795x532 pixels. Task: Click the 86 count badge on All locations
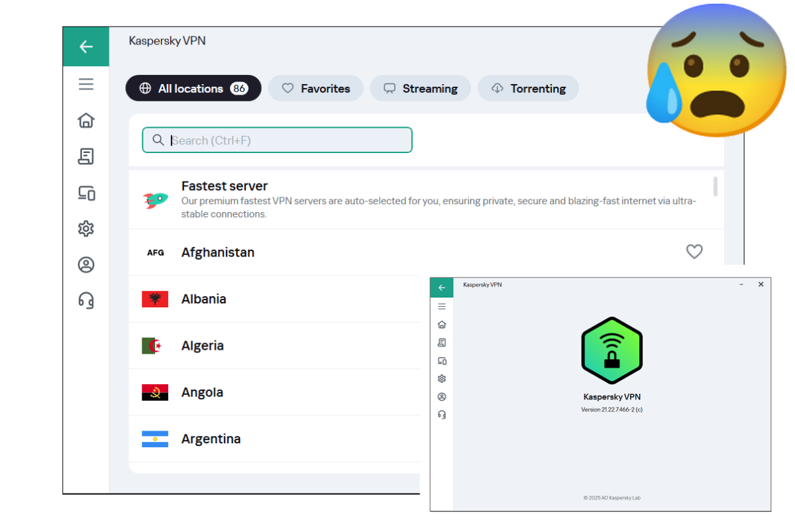tap(239, 88)
